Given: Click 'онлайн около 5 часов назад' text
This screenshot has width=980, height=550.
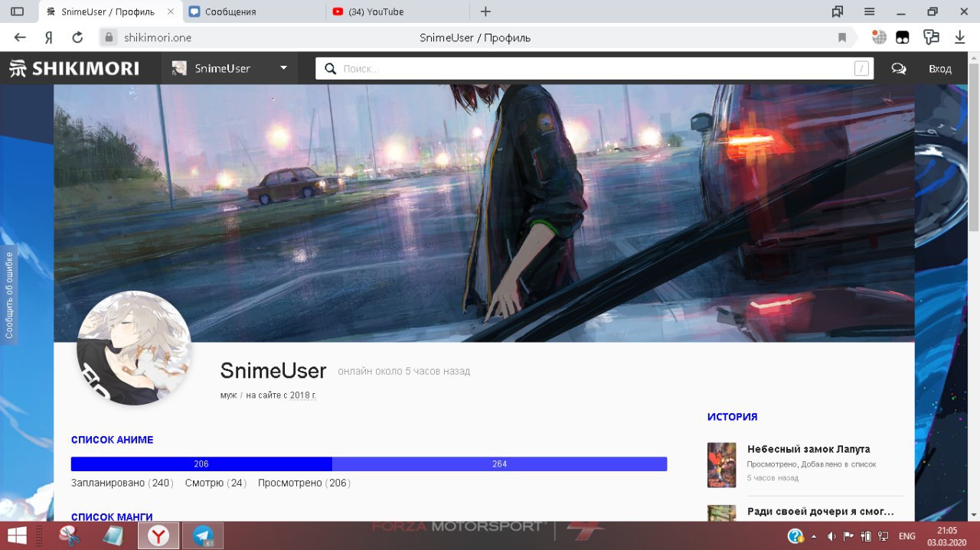Looking at the screenshot, I should tap(403, 372).
